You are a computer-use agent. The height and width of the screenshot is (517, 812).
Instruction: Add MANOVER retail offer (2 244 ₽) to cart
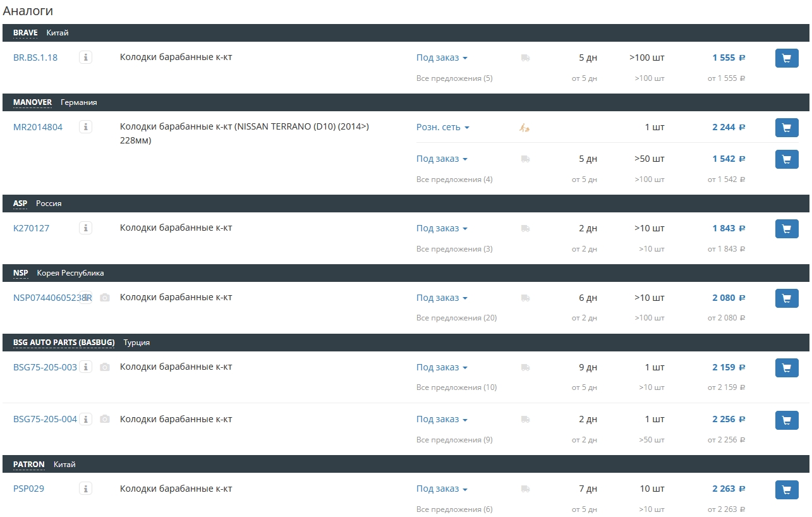coord(787,128)
